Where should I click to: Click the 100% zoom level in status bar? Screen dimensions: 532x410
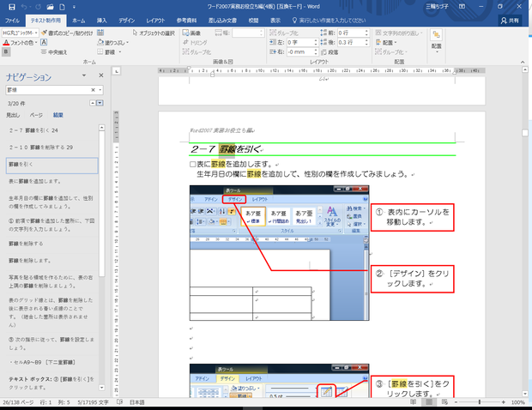click(x=517, y=402)
